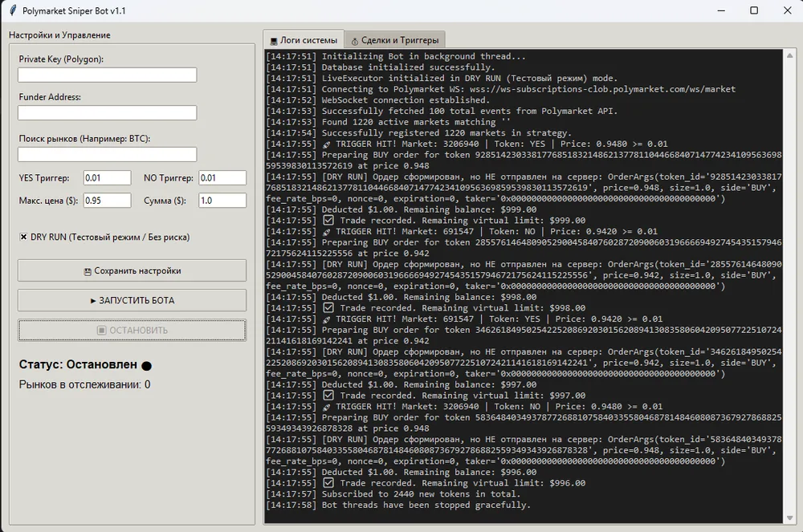The image size is (803, 532).
Task: Maximize the Polymarket Sniper Bot window
Action: [x=754, y=10]
